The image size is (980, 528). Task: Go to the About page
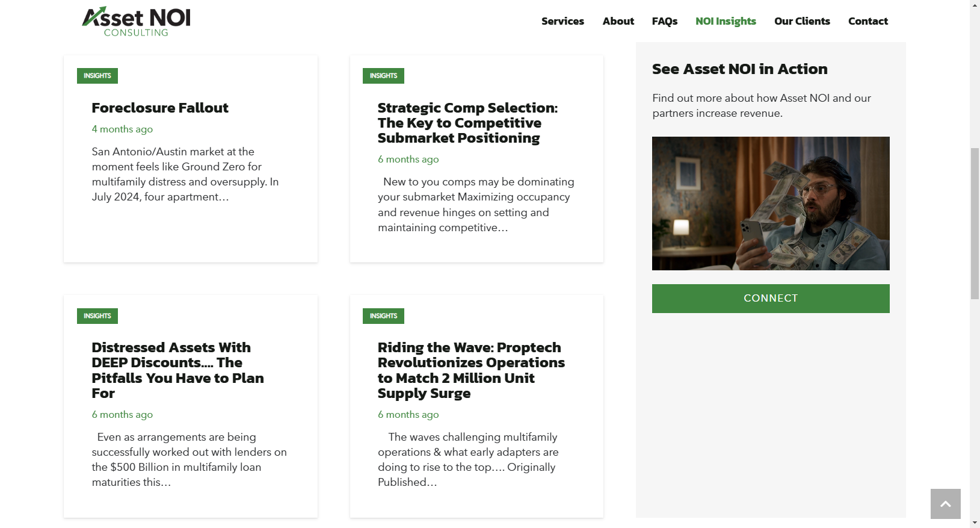618,21
